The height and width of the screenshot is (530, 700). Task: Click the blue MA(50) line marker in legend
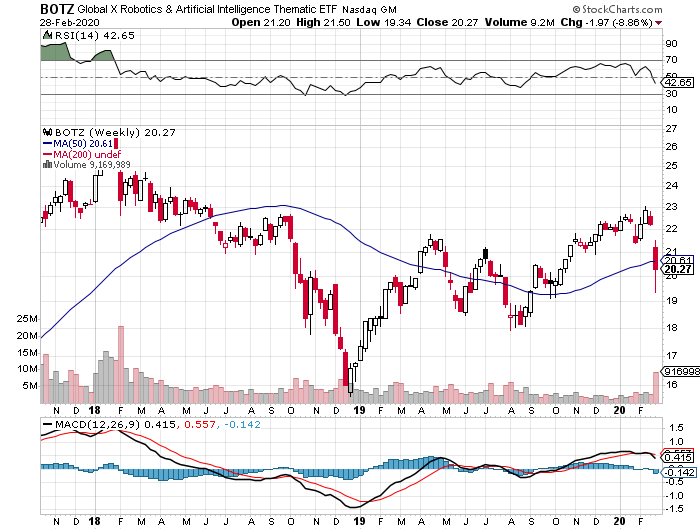tap(47, 144)
